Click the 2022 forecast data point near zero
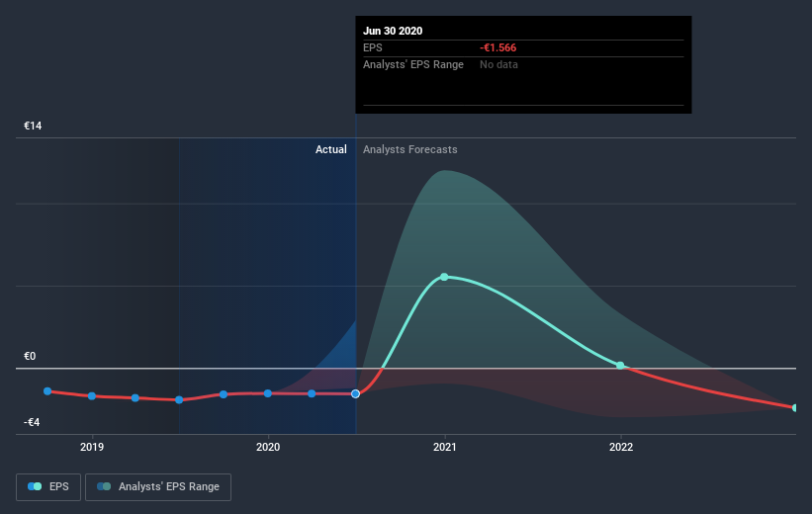The image size is (812, 514). click(x=620, y=366)
